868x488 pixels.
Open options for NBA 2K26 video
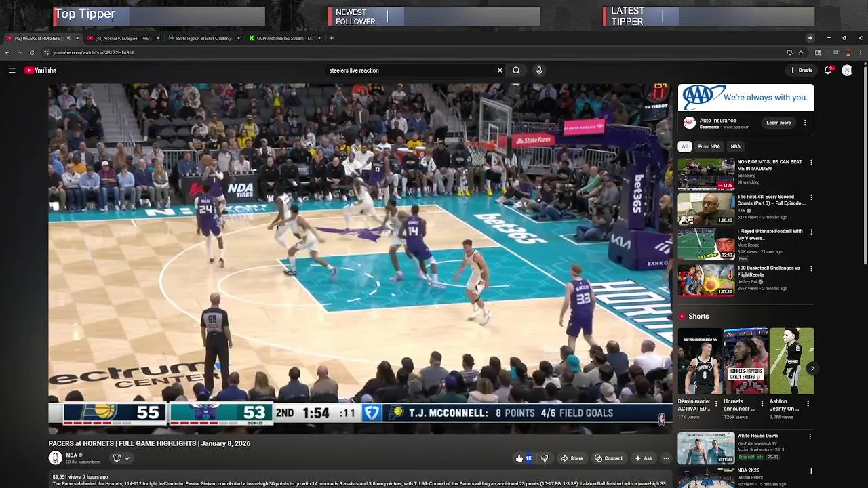[x=810, y=471]
